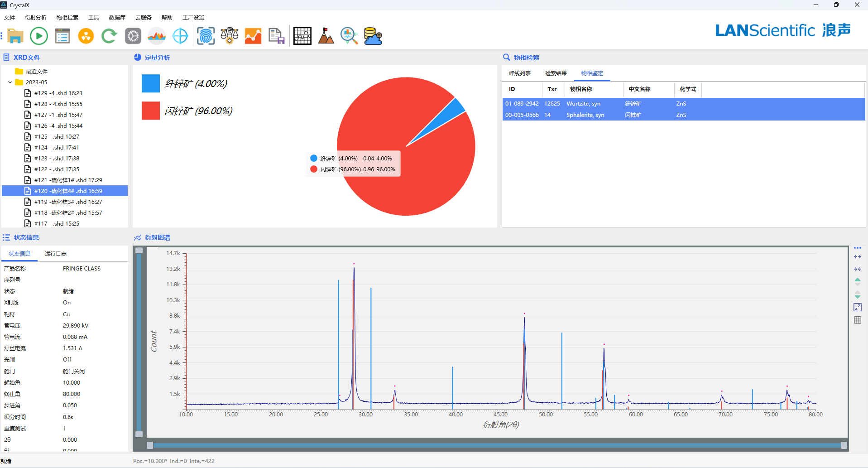
Task: Click the orange radiation icon
Action: tap(86, 36)
